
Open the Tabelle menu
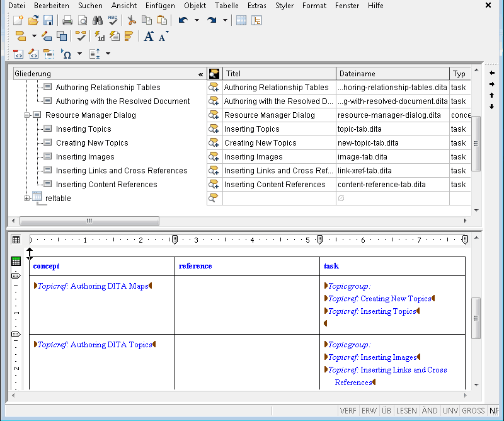pyautogui.click(x=227, y=6)
